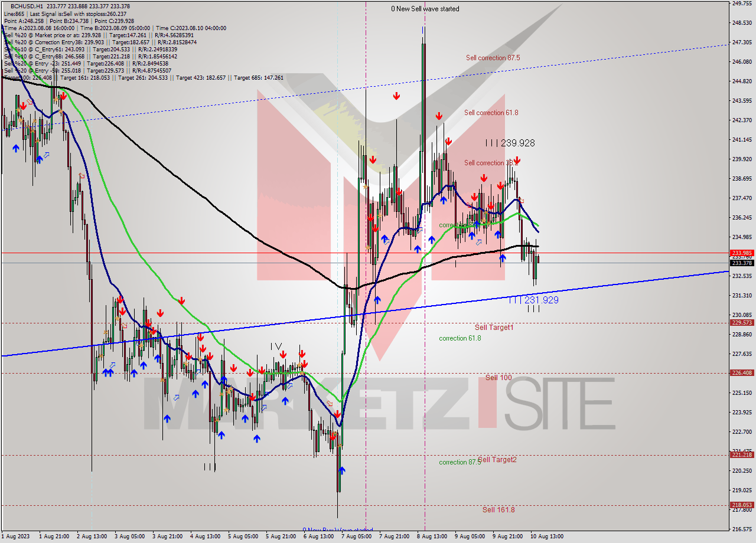Click the 236.245 price axis value

click(x=742, y=218)
